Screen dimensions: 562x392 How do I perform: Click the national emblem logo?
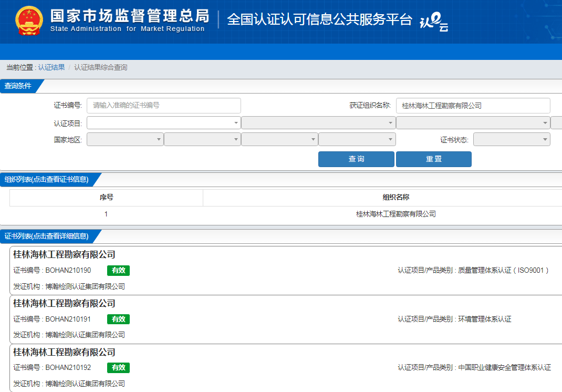(29, 21)
